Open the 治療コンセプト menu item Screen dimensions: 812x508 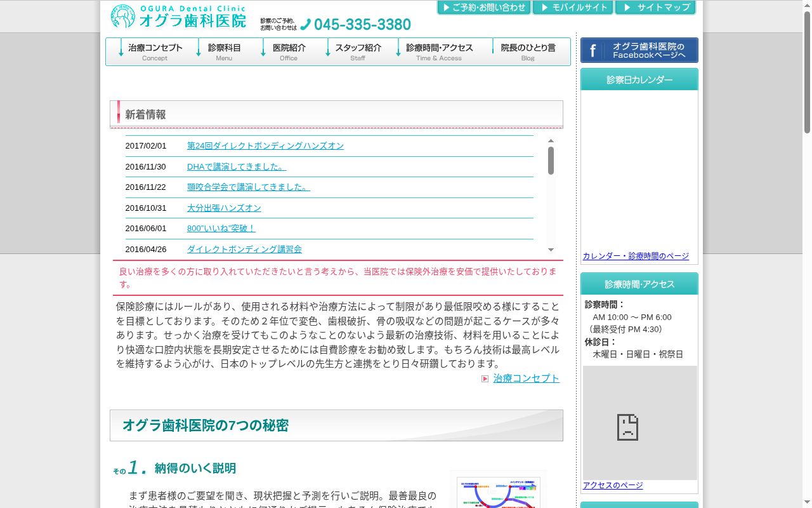pyautogui.click(x=155, y=51)
